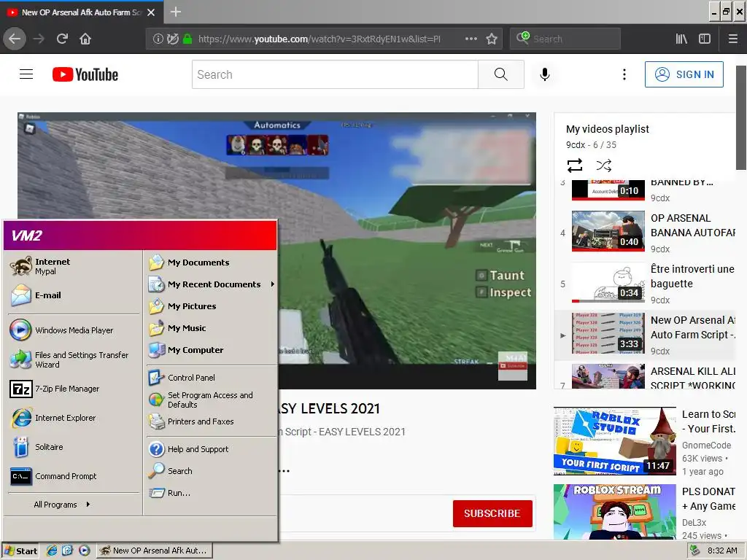Click the YouTube logo

(x=85, y=74)
